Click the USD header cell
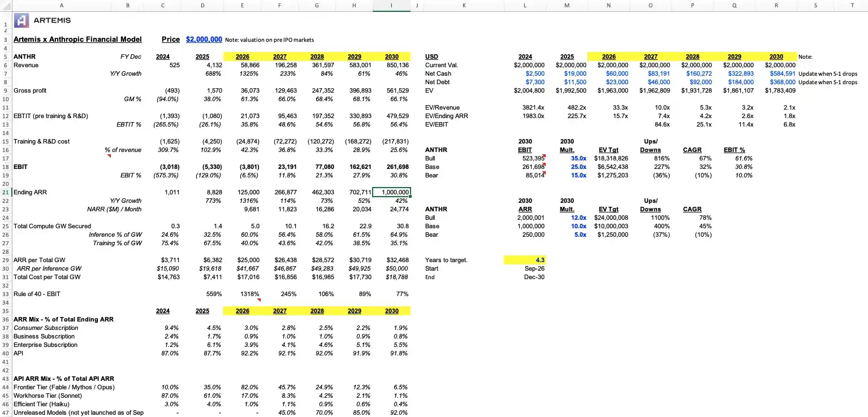Image resolution: width=868 pixels, height=417 pixels. click(x=431, y=57)
